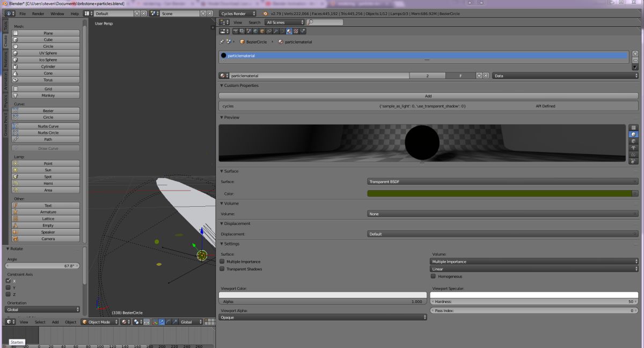Open the Object properties tab icon
The height and width of the screenshot is (348, 644).
(x=262, y=31)
